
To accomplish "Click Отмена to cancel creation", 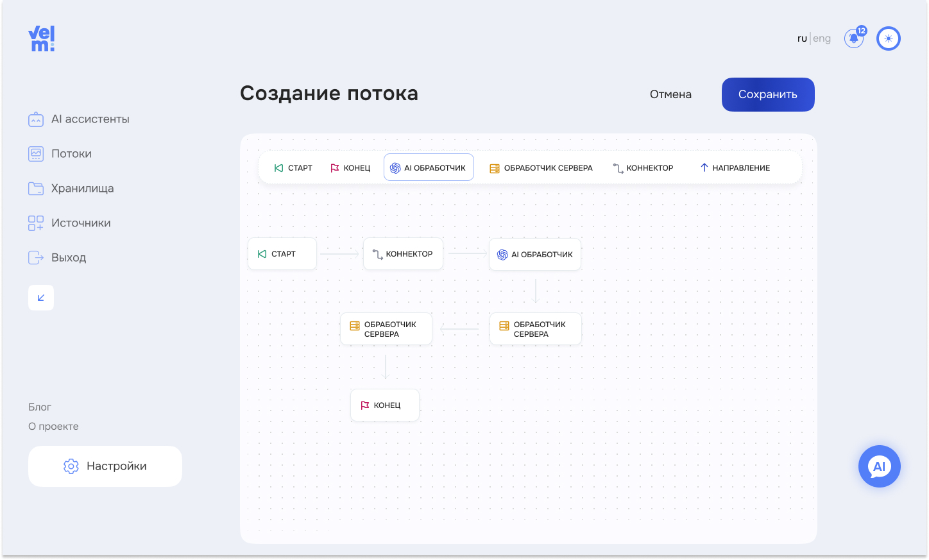I will pyautogui.click(x=670, y=94).
